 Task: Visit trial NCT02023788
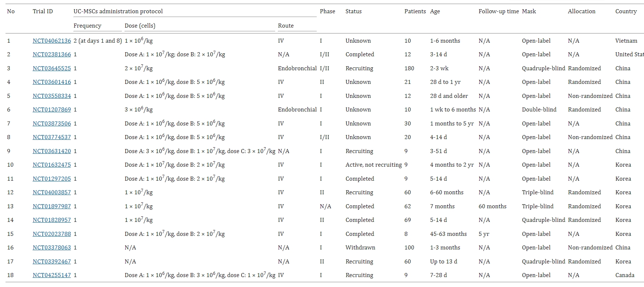coord(51,234)
